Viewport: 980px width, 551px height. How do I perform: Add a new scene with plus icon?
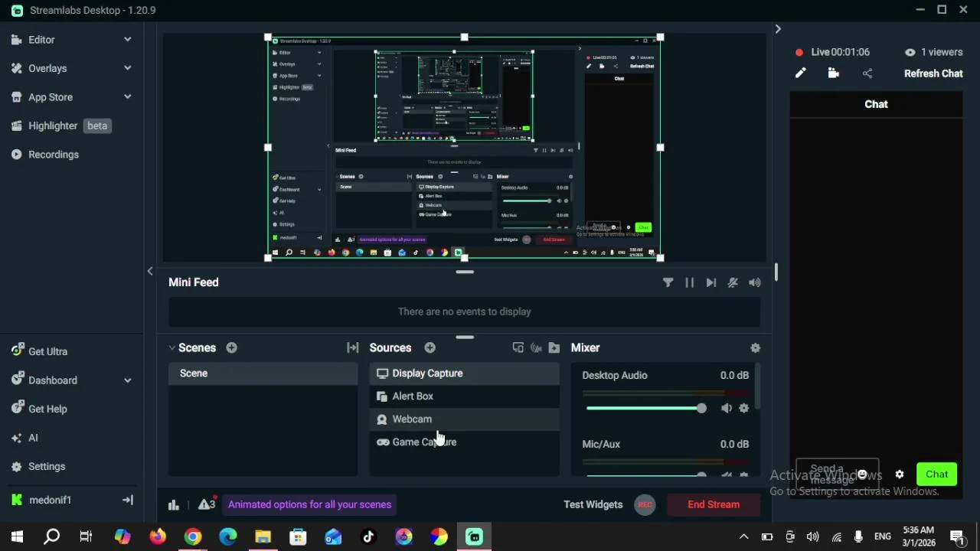[x=231, y=347]
